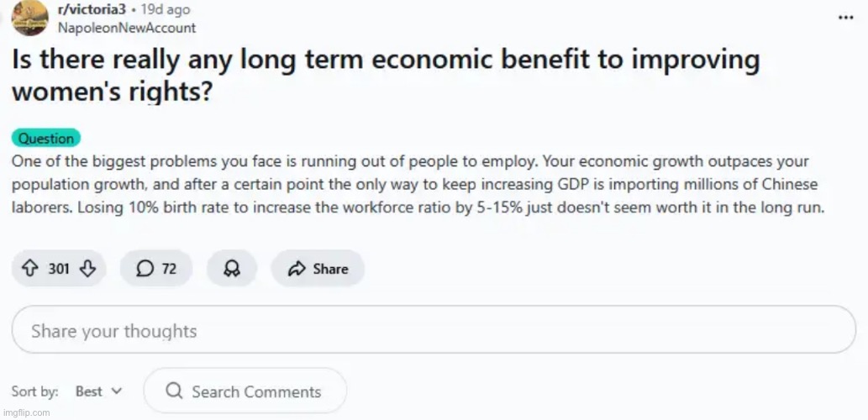
Task: Open the three-dot post options menu
Action: pyautogui.click(x=846, y=18)
